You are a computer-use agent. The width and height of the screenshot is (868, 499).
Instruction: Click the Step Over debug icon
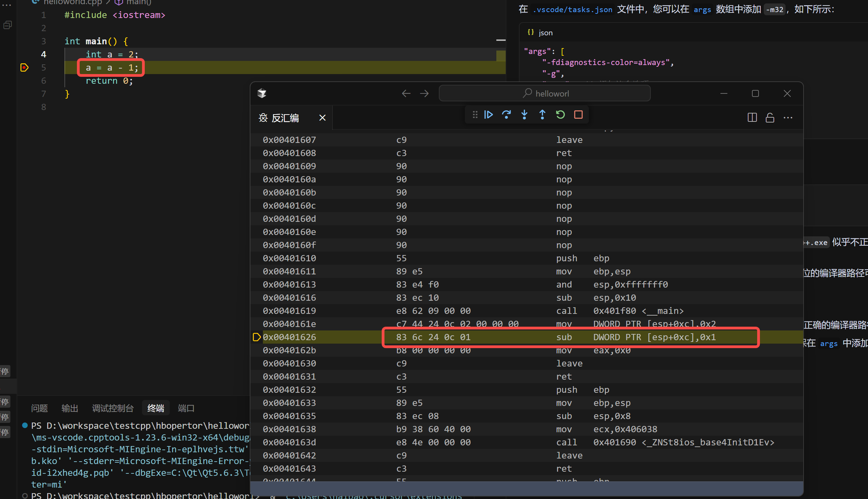[506, 115]
